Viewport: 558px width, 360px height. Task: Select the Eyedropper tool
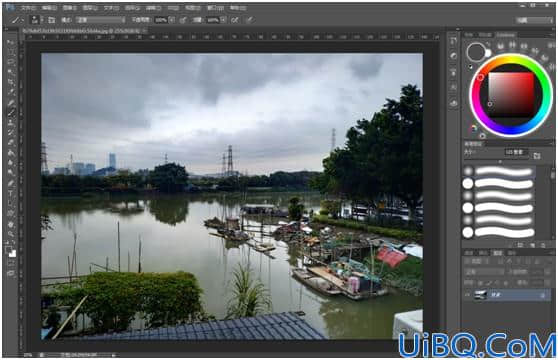11,92
